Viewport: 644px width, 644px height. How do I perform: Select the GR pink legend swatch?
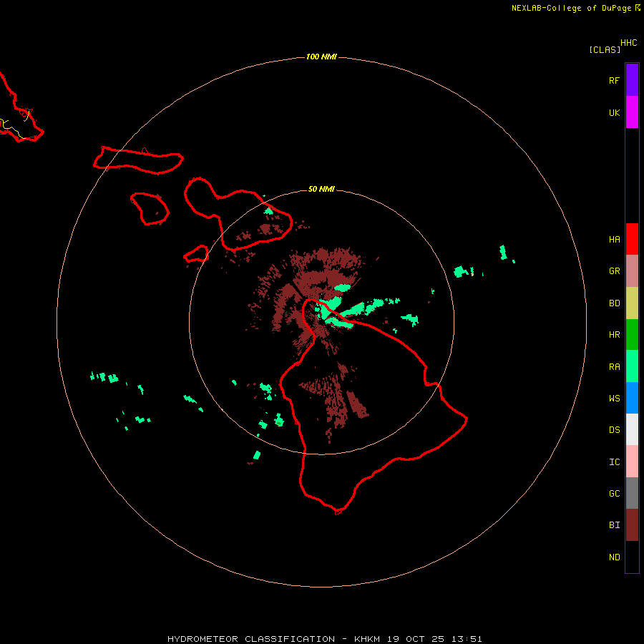pyautogui.click(x=632, y=270)
